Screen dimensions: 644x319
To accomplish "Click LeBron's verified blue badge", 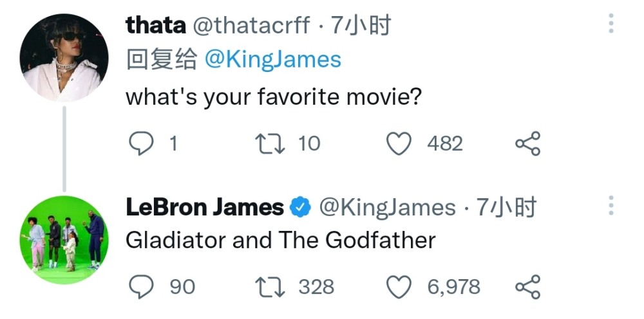I will pyautogui.click(x=301, y=207).
